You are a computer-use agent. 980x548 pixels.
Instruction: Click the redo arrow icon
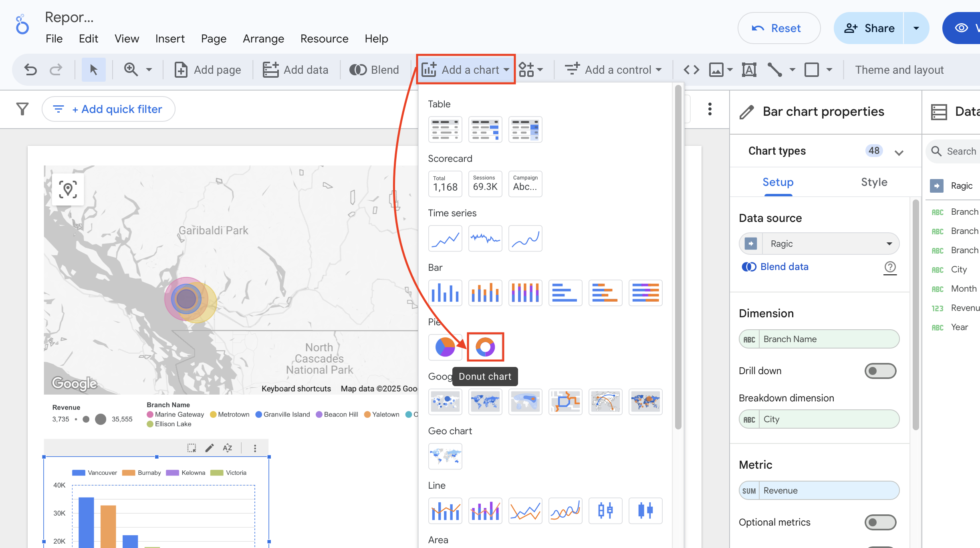click(x=56, y=70)
